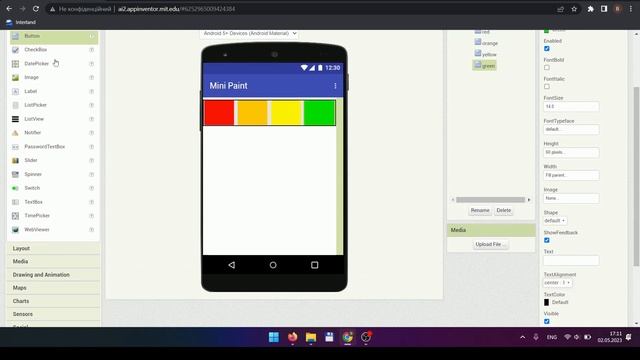Image resolution: width=640 pixels, height=360 pixels.
Task: Pick the CheckBox component icon
Action: click(16, 50)
